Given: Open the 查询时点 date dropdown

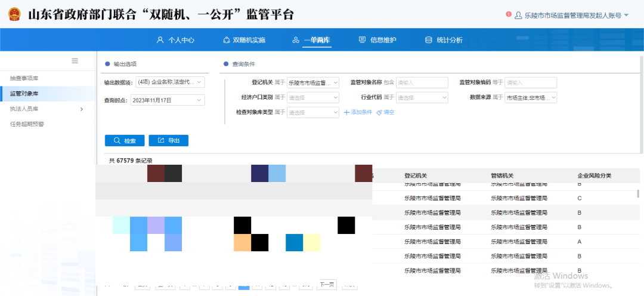Looking at the screenshot, I should [167, 100].
